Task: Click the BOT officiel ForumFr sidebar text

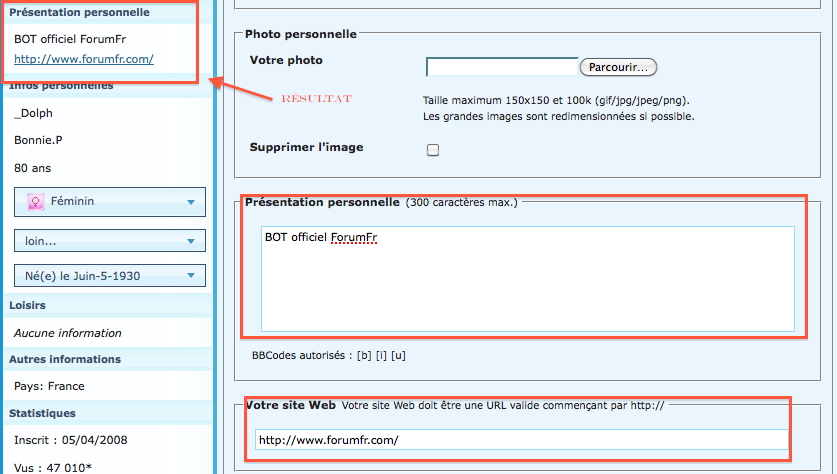Action: pos(70,39)
